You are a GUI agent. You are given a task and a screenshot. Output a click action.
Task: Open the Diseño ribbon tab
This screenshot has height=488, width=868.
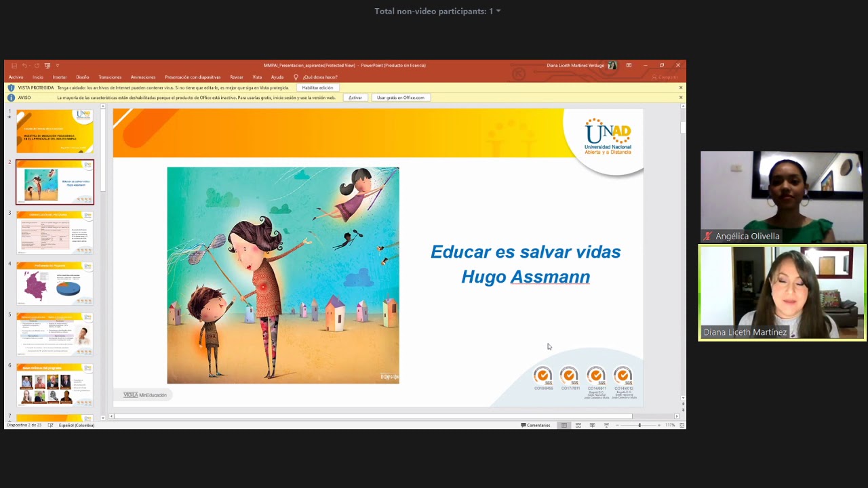coord(83,77)
